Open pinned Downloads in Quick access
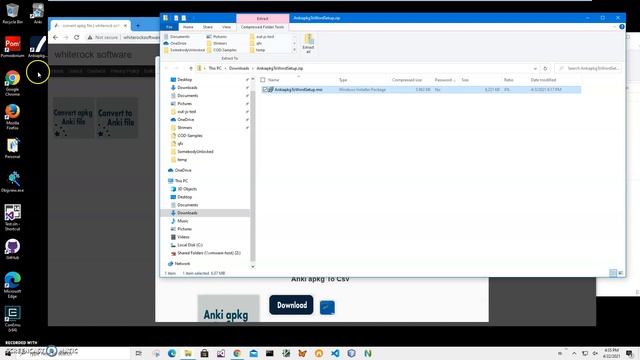The image size is (640, 360). pos(187,88)
